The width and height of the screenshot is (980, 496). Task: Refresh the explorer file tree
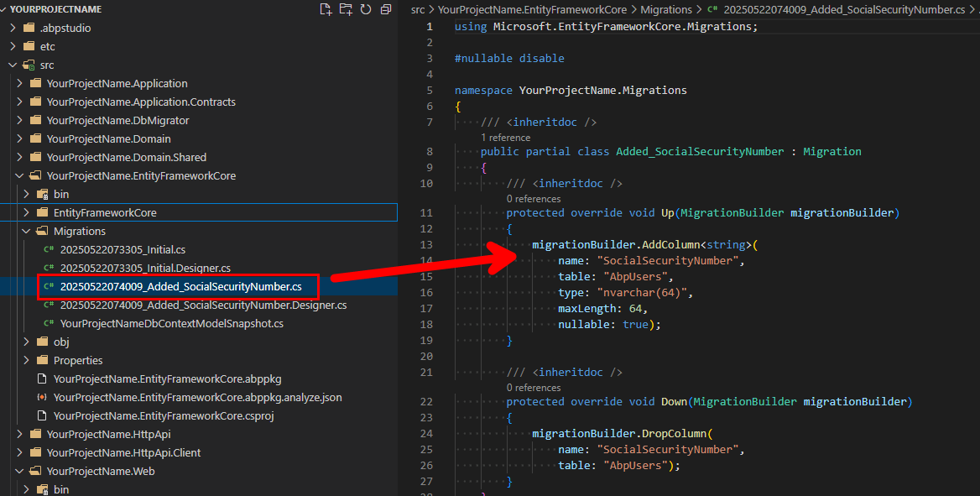tap(366, 9)
